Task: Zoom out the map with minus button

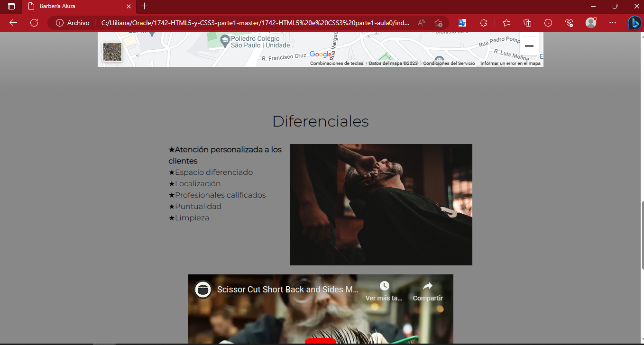Action: [x=529, y=46]
